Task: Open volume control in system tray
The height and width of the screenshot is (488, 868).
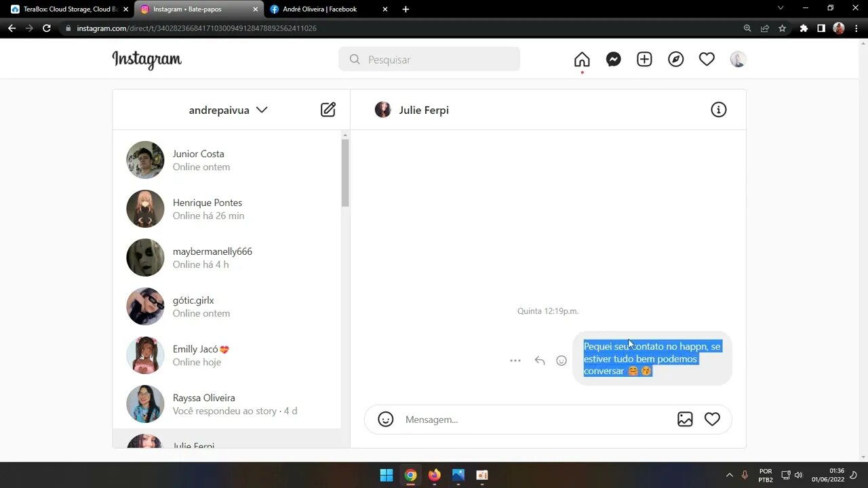Action: [799, 475]
